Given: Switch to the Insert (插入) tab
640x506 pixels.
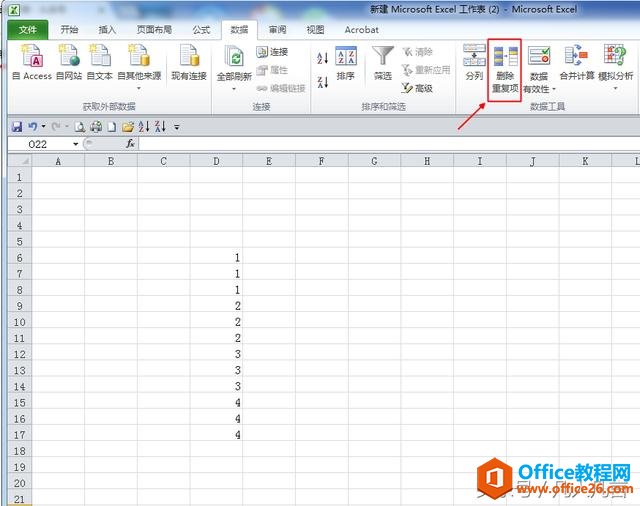Looking at the screenshot, I should point(107,30).
